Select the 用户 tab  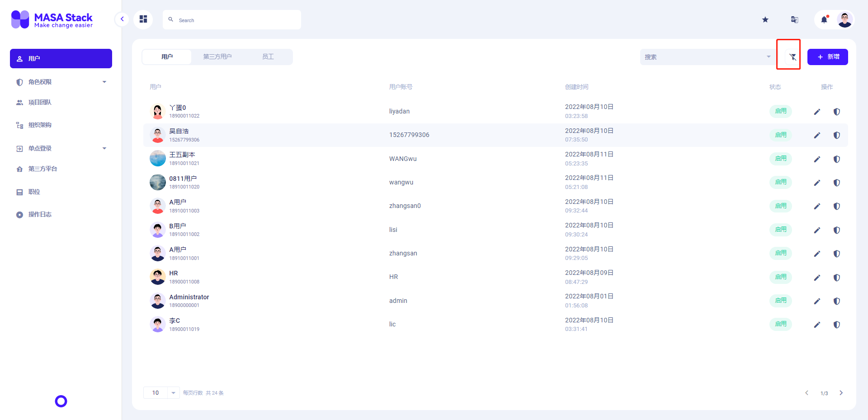click(x=167, y=57)
